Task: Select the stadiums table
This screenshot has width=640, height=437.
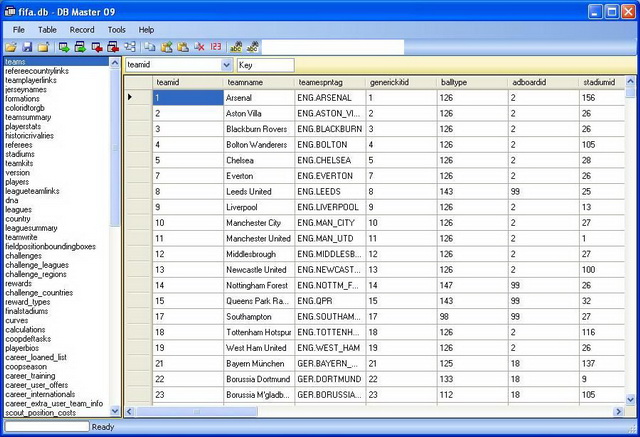Action: pyautogui.click(x=20, y=154)
